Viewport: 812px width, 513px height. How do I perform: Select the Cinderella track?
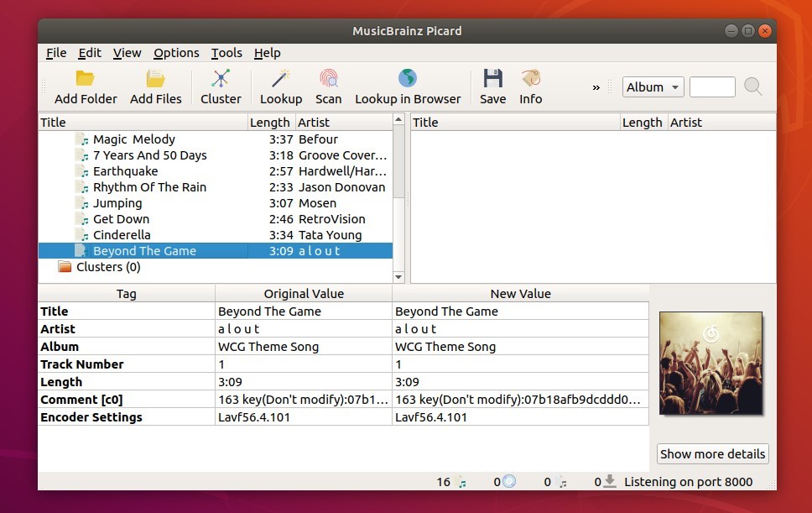(x=216, y=235)
